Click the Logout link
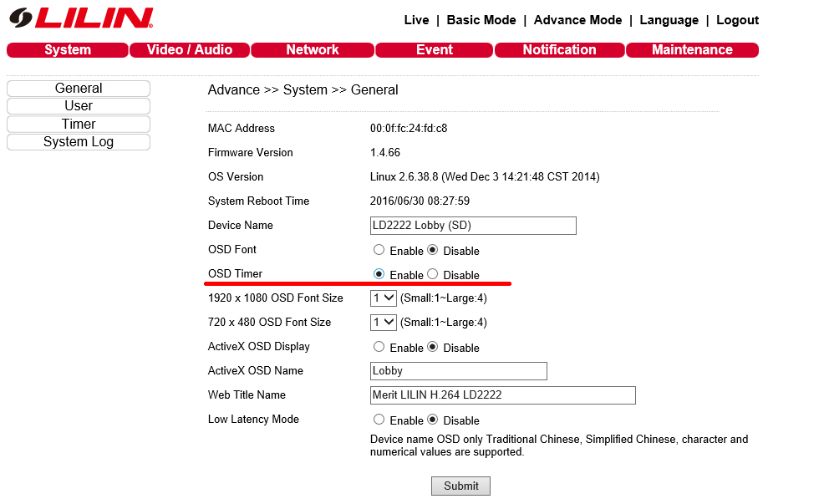The height and width of the screenshot is (504, 824). (x=737, y=20)
